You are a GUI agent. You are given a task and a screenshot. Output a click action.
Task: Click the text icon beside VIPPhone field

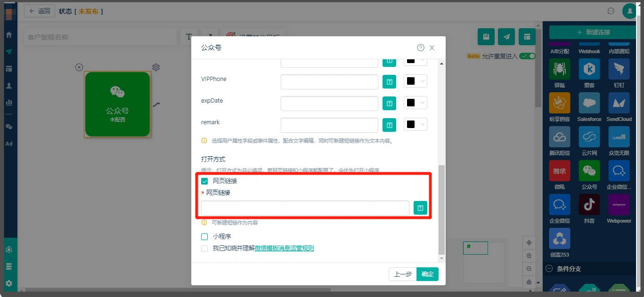(389, 82)
